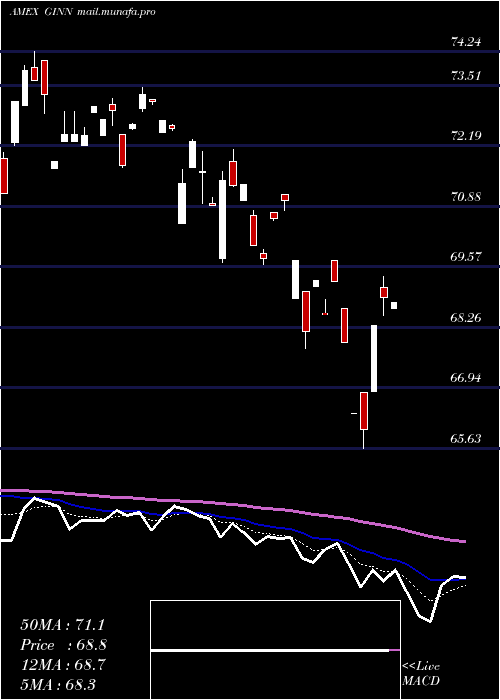The width and height of the screenshot is (500, 700).
Task: Select the 65.63 price level label
Action: [466, 439]
